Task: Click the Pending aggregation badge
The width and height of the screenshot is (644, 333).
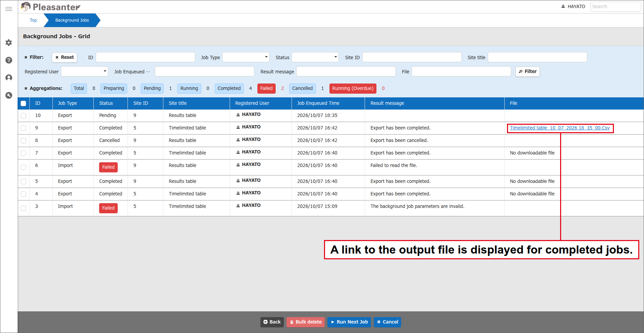Action: click(x=152, y=89)
